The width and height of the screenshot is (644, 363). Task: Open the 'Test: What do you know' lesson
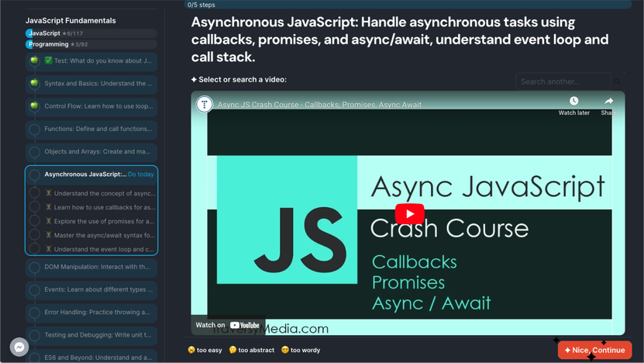[x=91, y=60]
